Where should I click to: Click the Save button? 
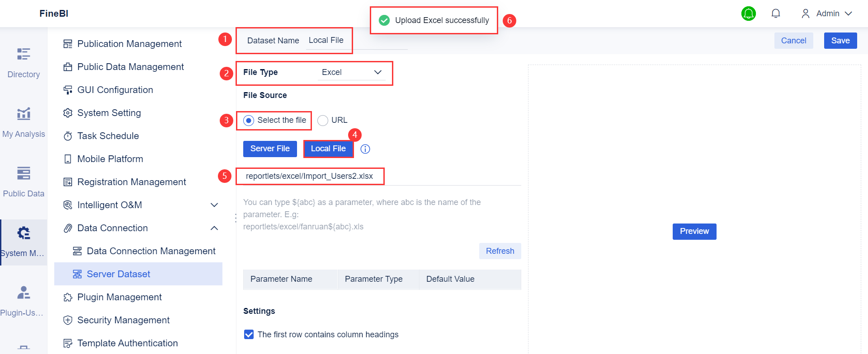[x=840, y=41]
